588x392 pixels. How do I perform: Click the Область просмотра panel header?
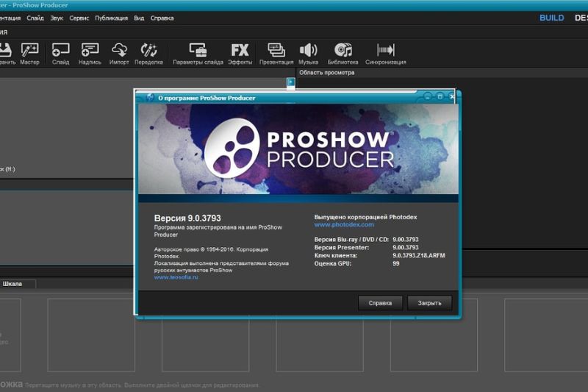coord(326,73)
